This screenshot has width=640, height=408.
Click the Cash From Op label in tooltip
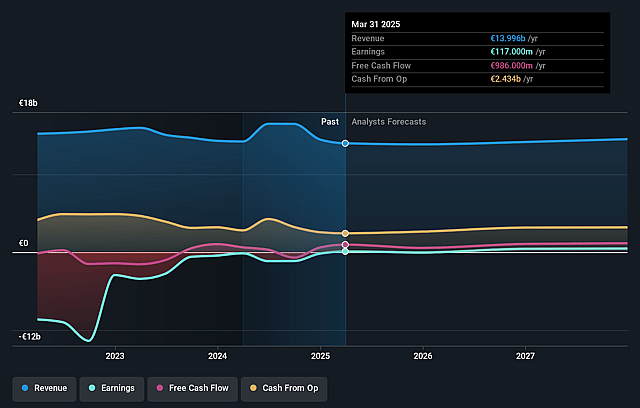click(379, 79)
